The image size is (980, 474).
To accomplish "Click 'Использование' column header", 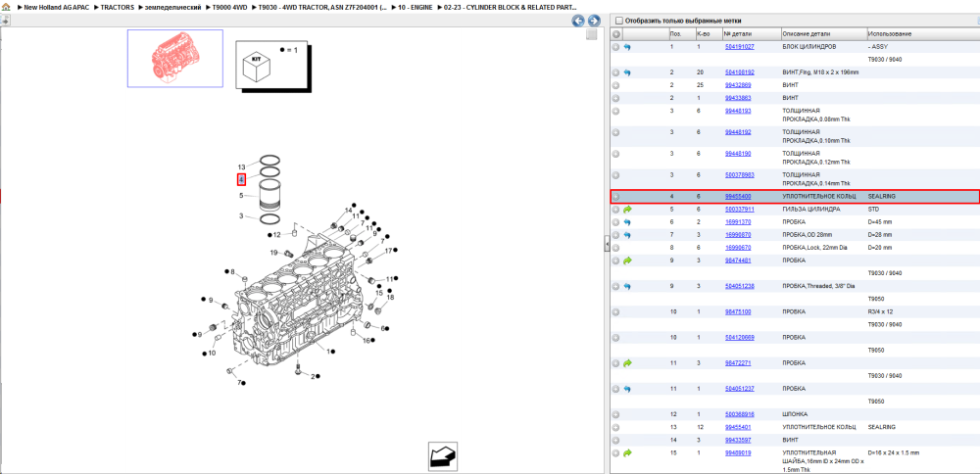I will click(x=890, y=33).
